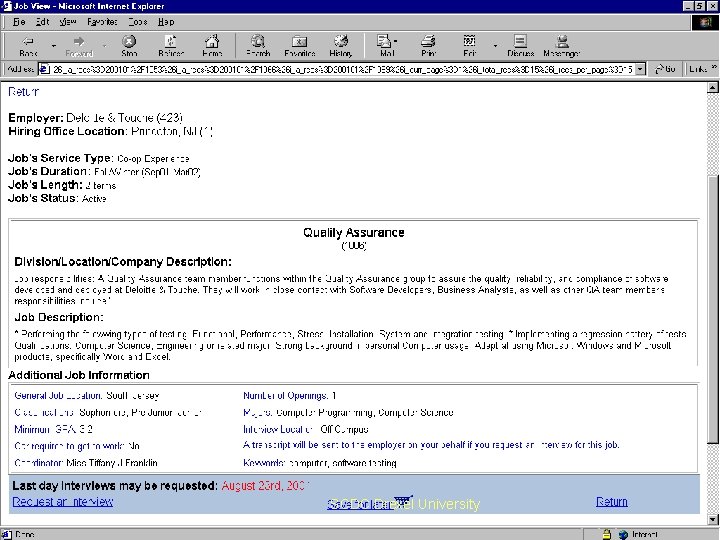
Task: Click the Minimum GPA entry
Action: coord(53,429)
